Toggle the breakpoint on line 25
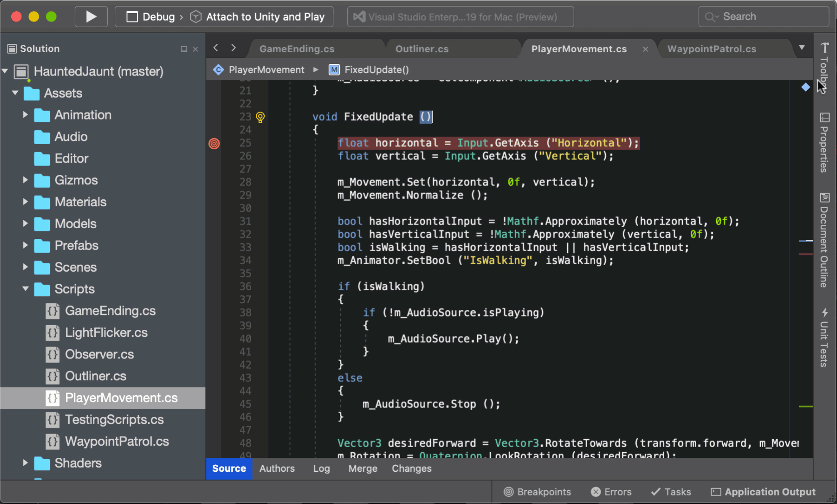 [214, 143]
